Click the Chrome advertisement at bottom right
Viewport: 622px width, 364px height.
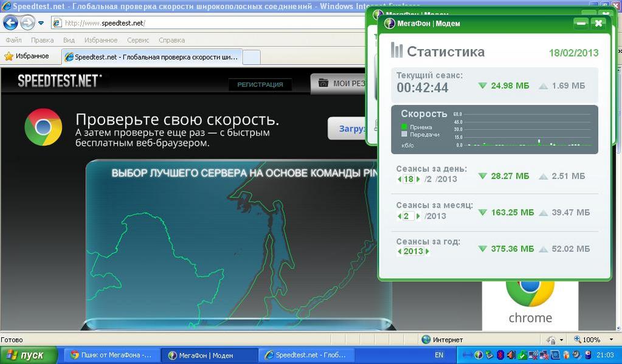[x=530, y=304]
